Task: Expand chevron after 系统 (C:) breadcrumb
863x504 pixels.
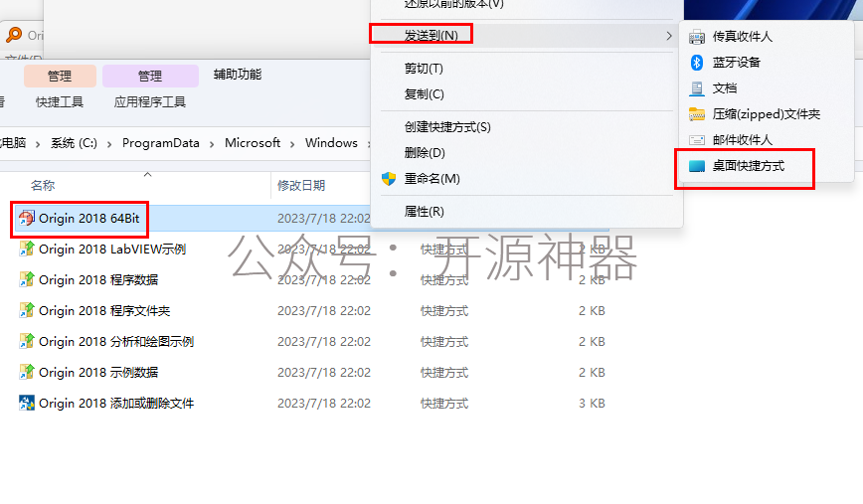Action: click(x=109, y=144)
